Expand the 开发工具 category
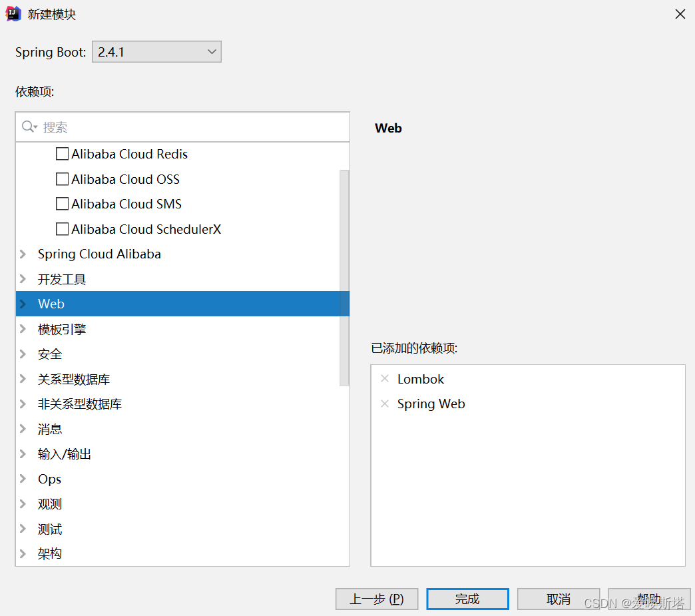The height and width of the screenshot is (616, 695). [23, 279]
